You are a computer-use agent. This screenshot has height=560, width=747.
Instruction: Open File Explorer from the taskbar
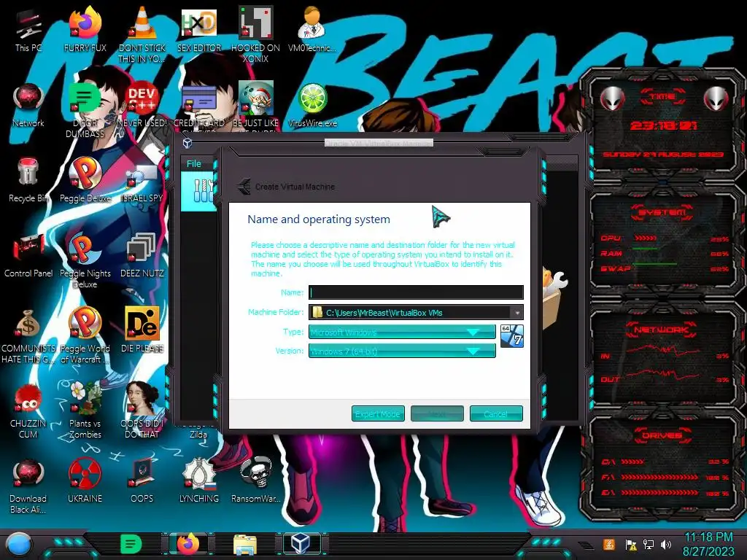245,545
